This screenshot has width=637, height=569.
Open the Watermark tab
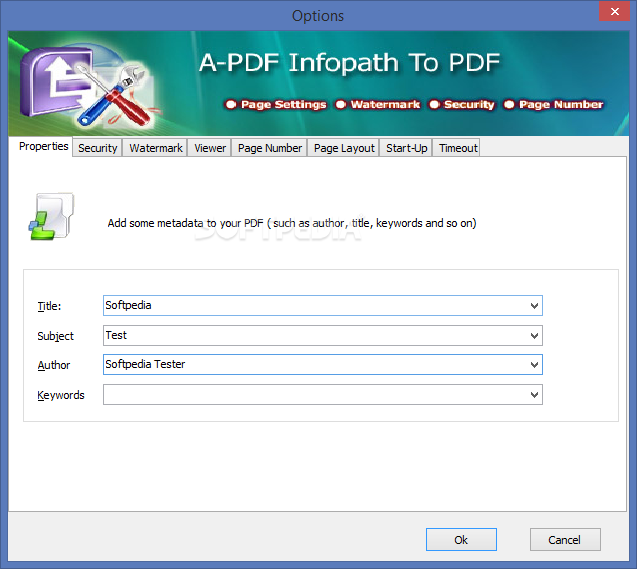pyautogui.click(x=156, y=148)
